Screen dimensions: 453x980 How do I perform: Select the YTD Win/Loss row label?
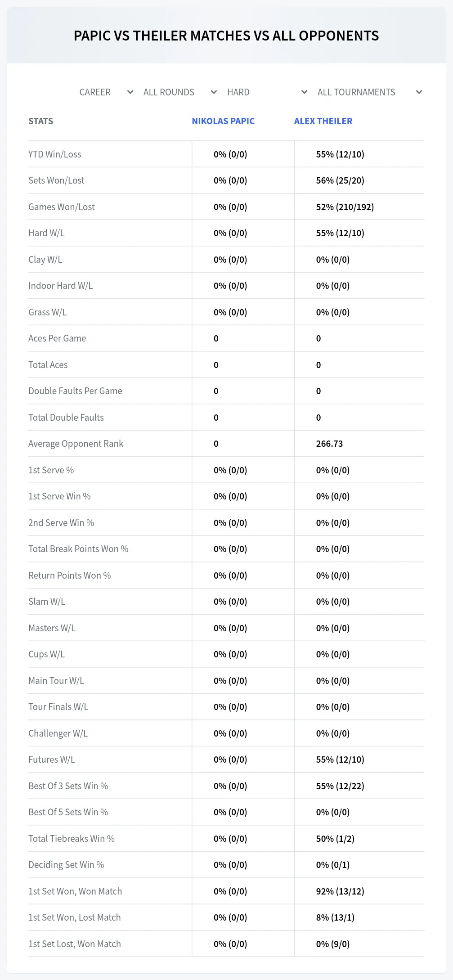pyautogui.click(x=55, y=154)
